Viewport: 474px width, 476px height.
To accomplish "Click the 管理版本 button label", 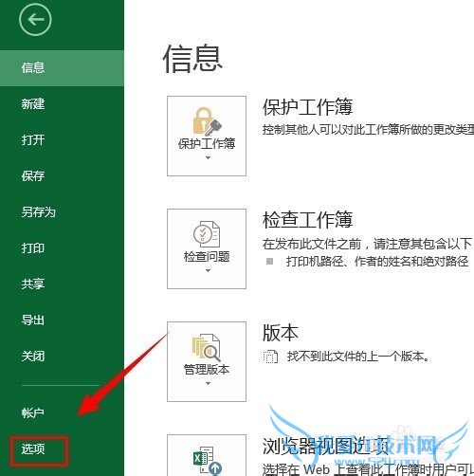I will click(207, 370).
